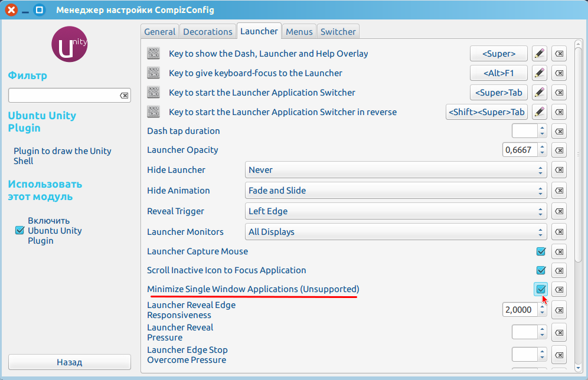Click the scrollbar up arrow
Image resolution: width=588 pixels, height=380 pixels.
point(578,42)
